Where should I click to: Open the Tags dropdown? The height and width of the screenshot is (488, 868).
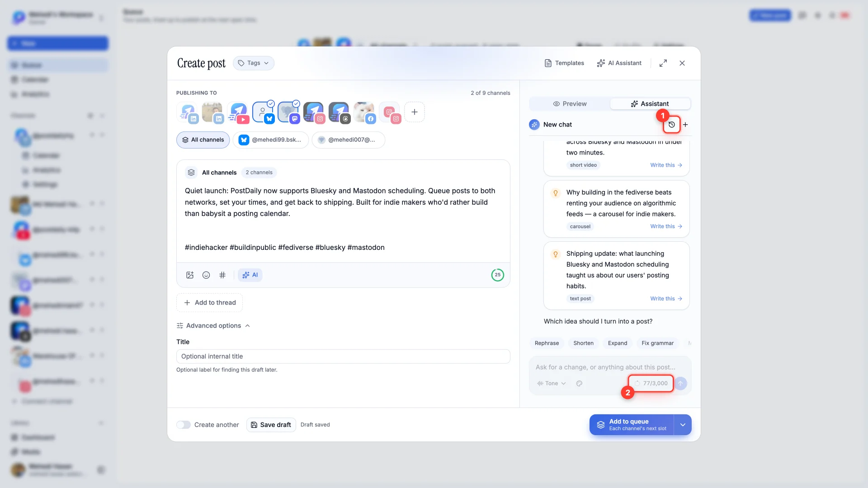point(254,63)
